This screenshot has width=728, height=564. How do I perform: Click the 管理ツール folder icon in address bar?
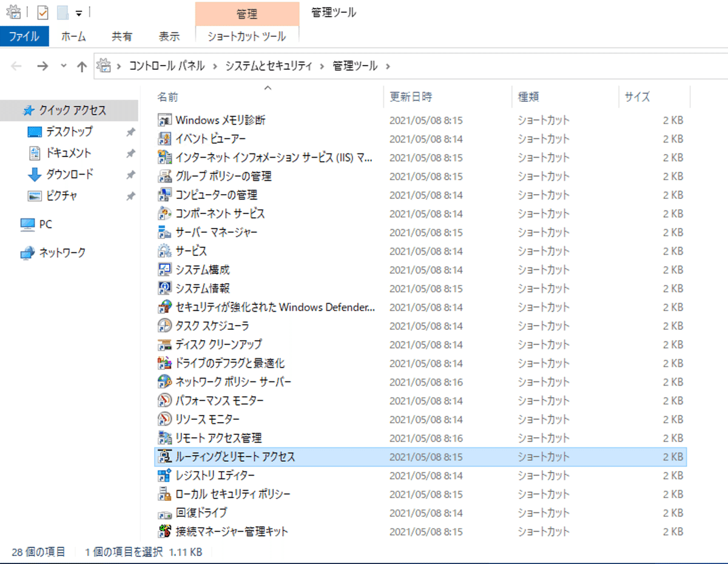[x=105, y=65]
